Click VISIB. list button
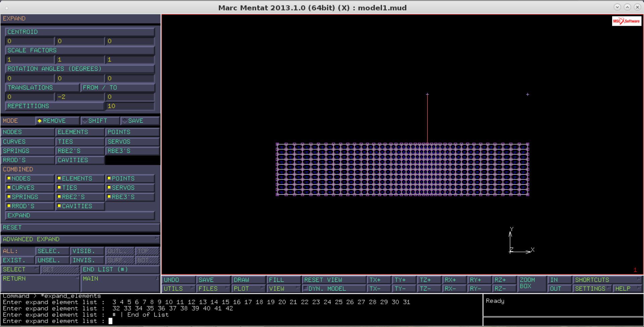This screenshot has width=644, height=327. tap(87, 251)
